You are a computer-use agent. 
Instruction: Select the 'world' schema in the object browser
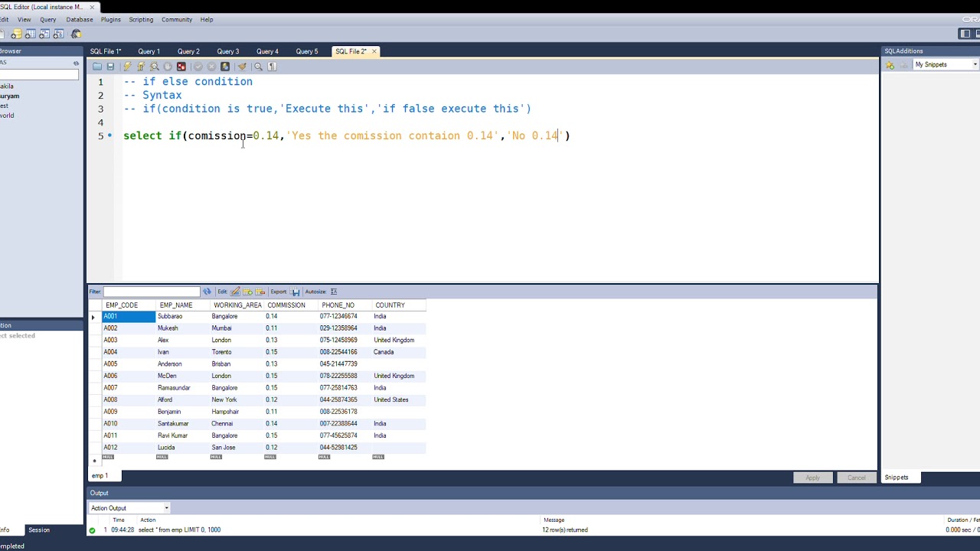click(x=7, y=116)
